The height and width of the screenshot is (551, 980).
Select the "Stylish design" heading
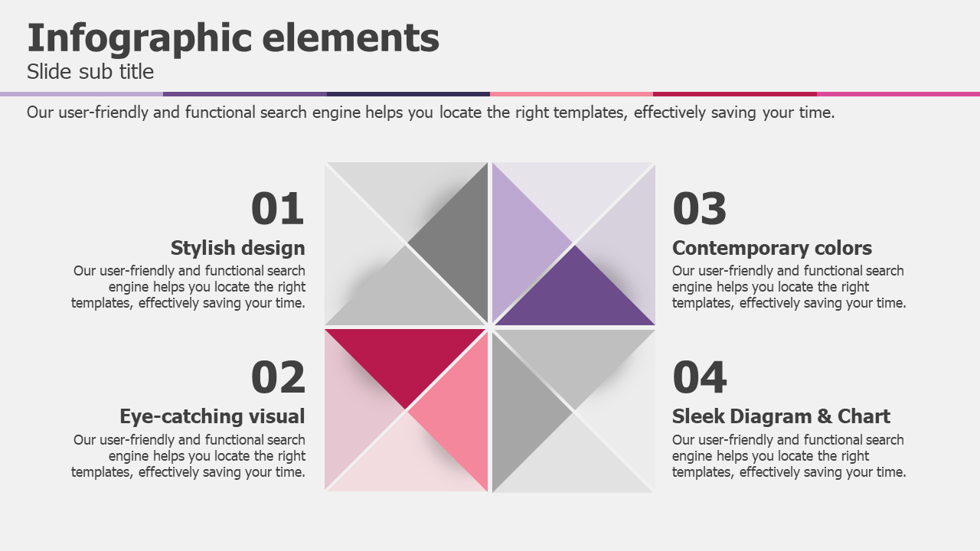pyautogui.click(x=237, y=248)
